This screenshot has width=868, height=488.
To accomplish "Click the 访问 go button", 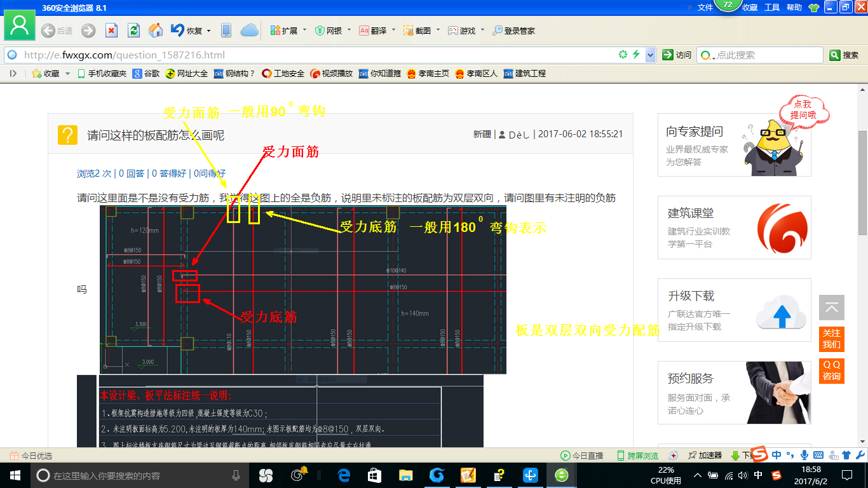I will 677,55.
